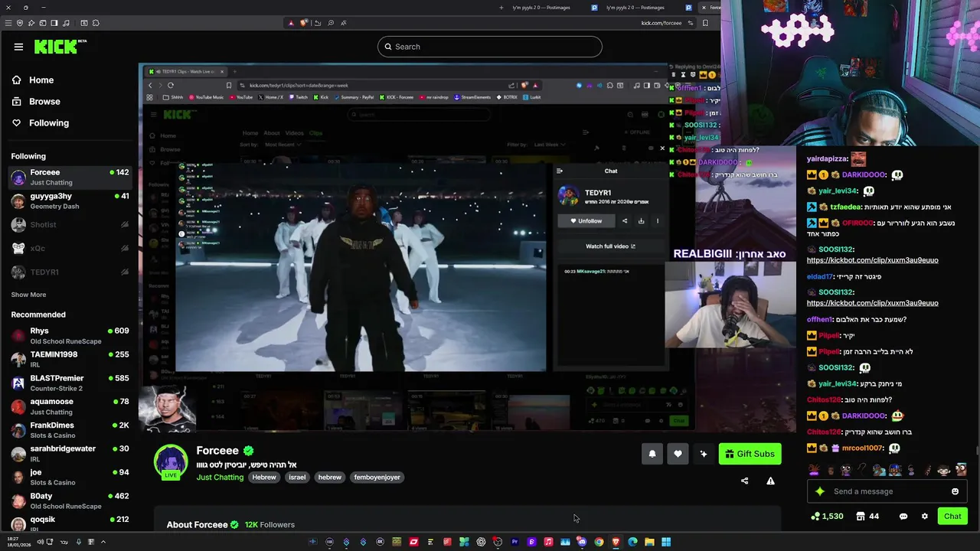Open the emoji picker in chat input
980x551 pixels.
[955, 491]
